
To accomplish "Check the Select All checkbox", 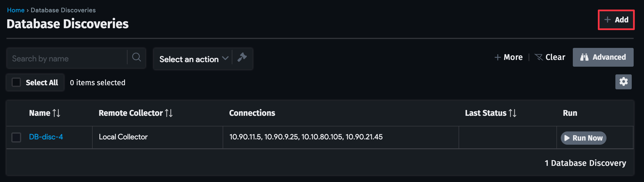I will (16, 82).
